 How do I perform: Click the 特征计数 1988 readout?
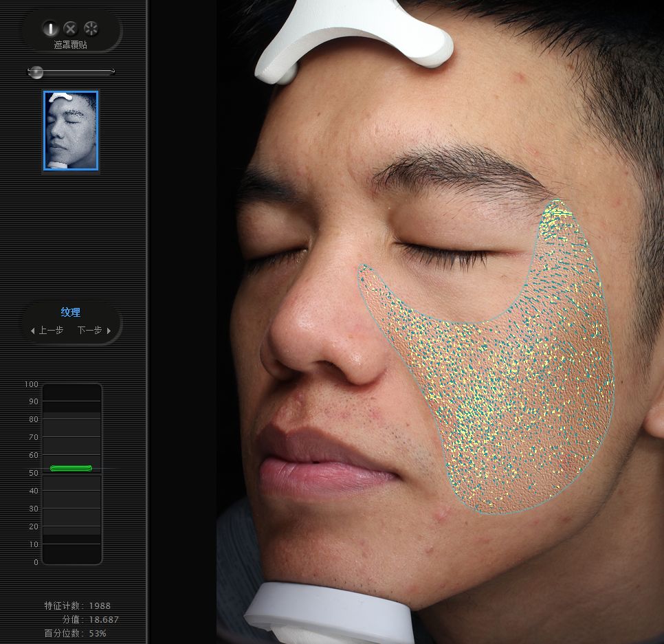coord(77,606)
